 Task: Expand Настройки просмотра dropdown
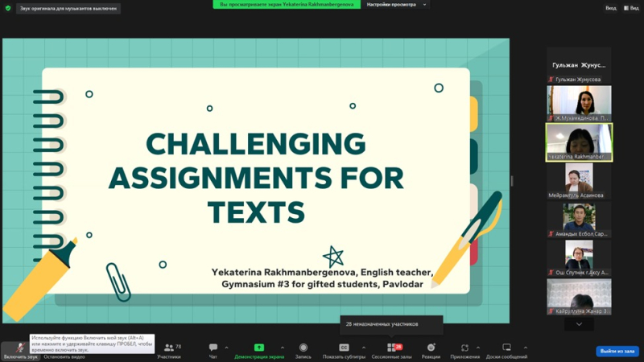[397, 4]
